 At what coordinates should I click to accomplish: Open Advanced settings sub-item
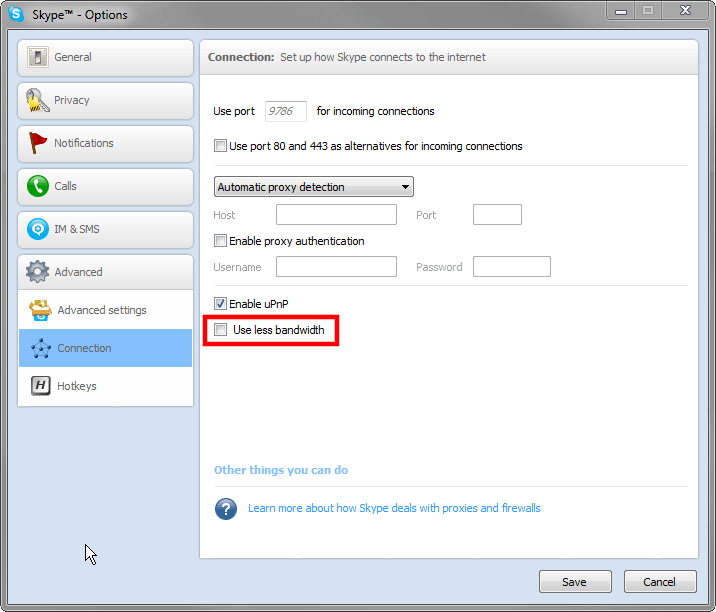(102, 310)
